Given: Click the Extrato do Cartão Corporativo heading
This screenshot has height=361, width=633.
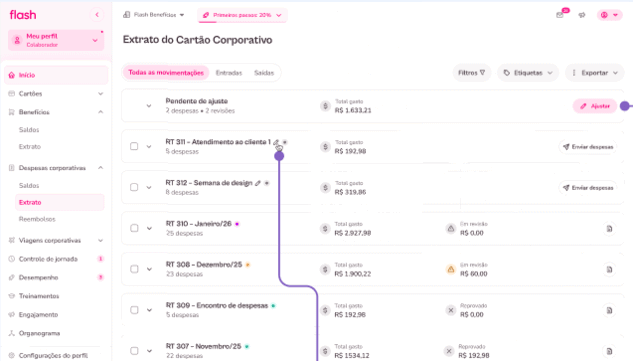Looking at the screenshot, I should [x=197, y=40].
